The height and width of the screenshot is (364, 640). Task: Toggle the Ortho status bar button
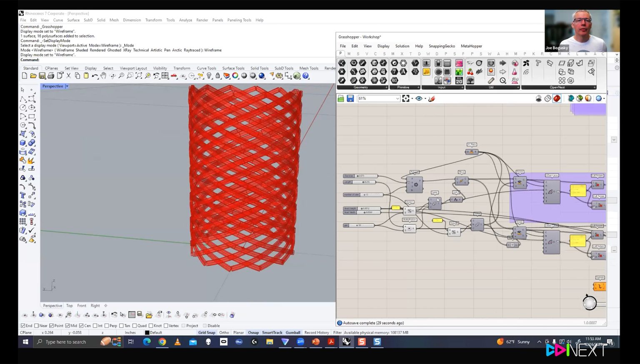coord(224,332)
